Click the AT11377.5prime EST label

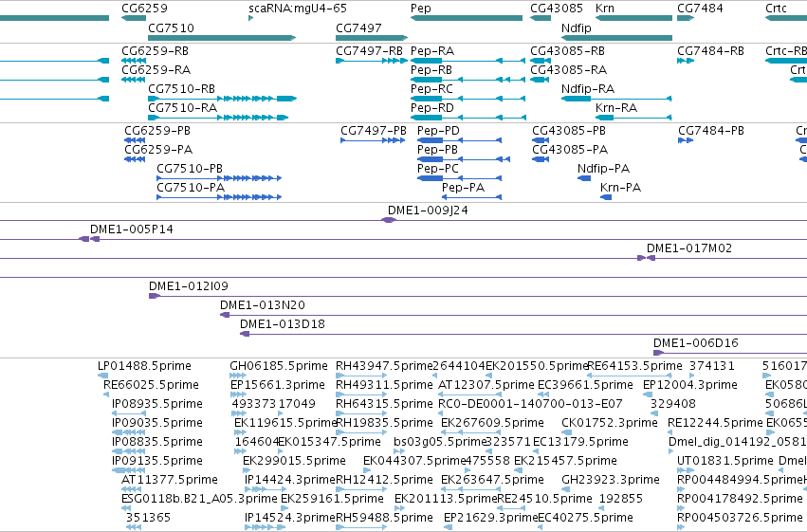pyautogui.click(x=170, y=480)
